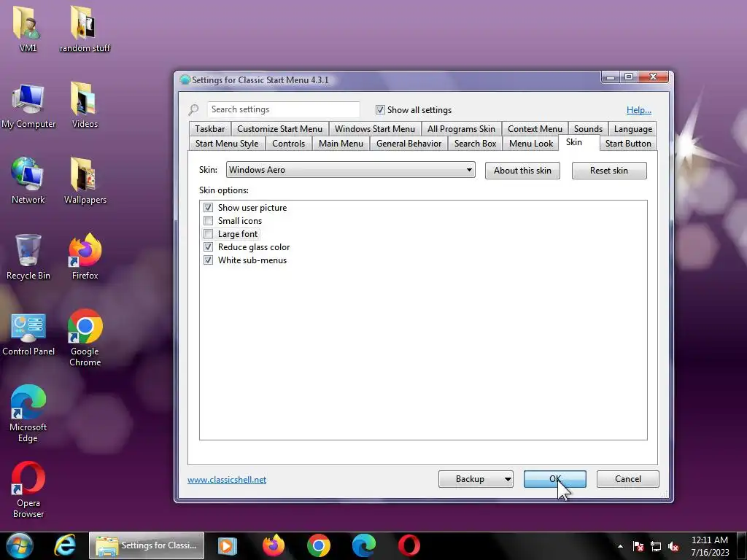747x560 pixels.
Task: Launch Firefox from the taskbar
Action: coord(273,545)
